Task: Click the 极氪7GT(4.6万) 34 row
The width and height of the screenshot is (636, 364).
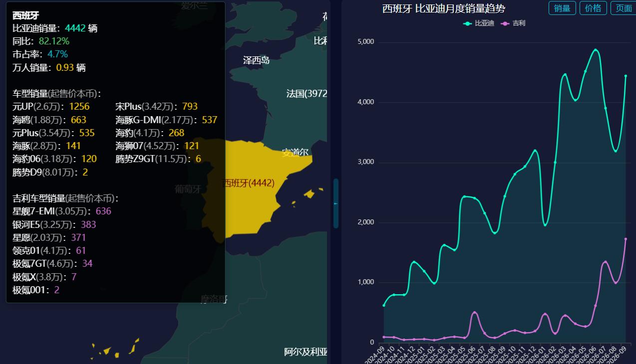Action: pyautogui.click(x=52, y=263)
